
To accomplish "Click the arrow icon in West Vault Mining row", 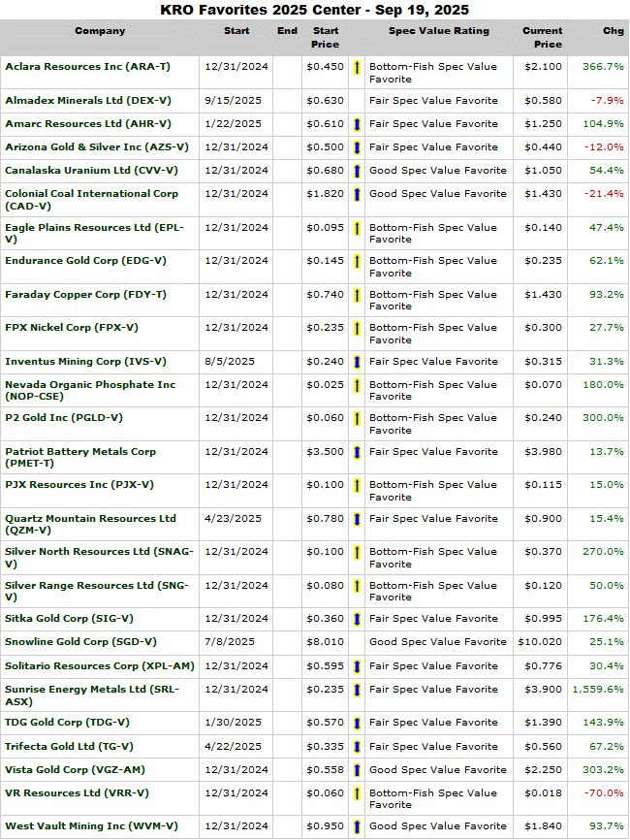I will pos(357,827).
